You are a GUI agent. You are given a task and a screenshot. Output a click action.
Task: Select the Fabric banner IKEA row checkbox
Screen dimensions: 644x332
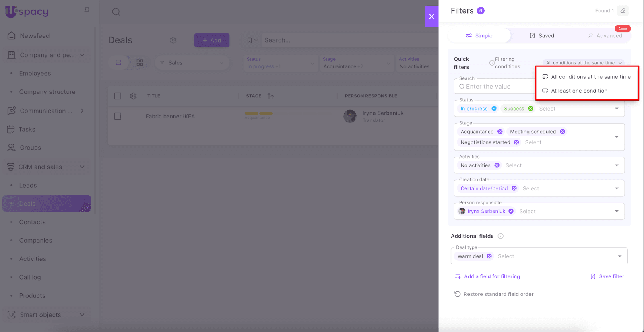pos(118,116)
